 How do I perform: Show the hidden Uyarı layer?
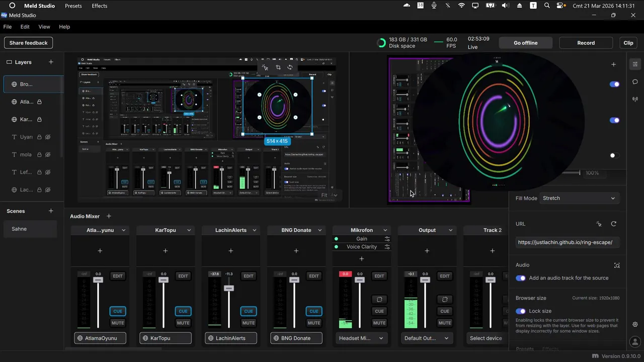tap(48, 137)
